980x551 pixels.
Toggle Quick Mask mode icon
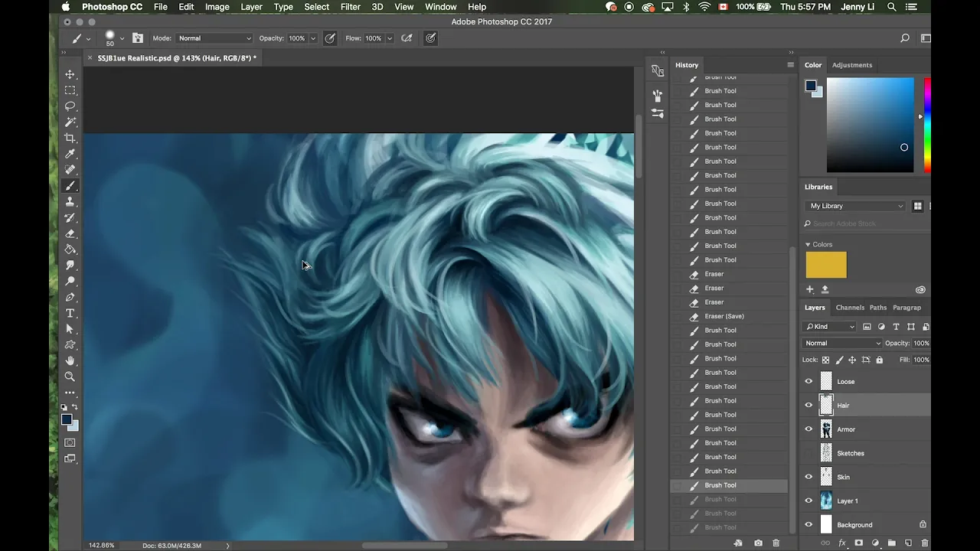point(70,443)
